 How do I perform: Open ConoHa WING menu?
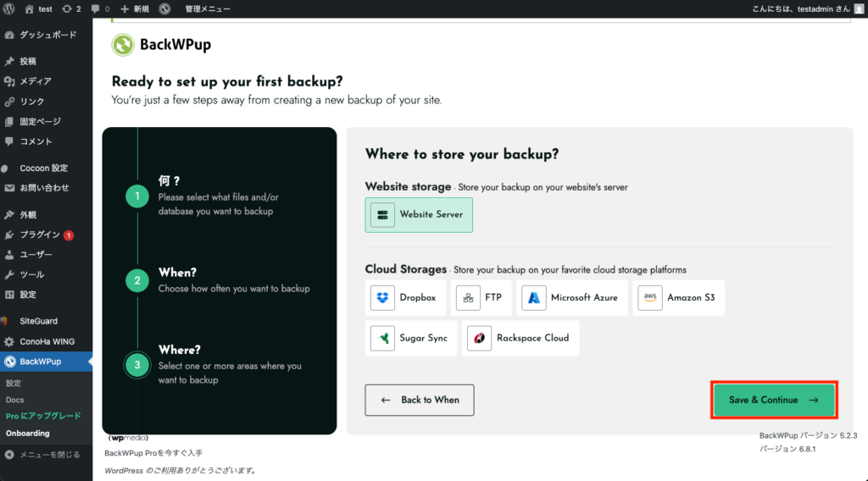coord(47,341)
